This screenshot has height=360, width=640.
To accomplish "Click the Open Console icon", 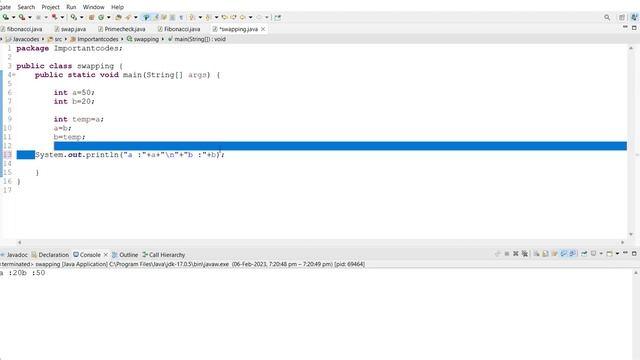I will click(609, 254).
